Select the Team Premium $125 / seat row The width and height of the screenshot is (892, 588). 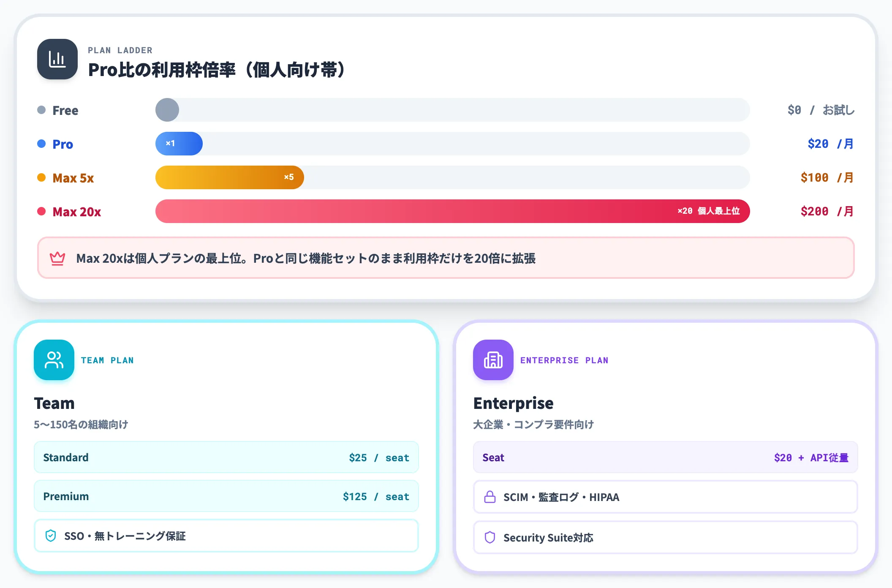point(226,496)
